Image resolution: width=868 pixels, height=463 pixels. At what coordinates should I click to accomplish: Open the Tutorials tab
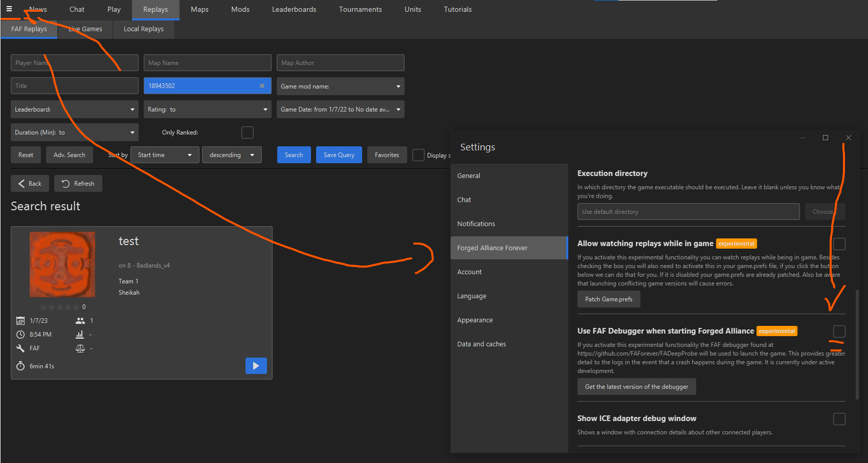pos(458,9)
